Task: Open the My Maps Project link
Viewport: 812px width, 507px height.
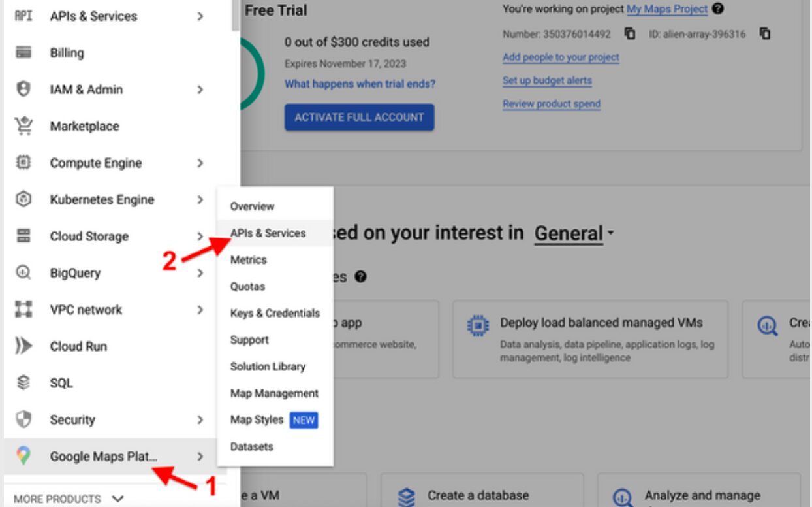Action: (667, 9)
